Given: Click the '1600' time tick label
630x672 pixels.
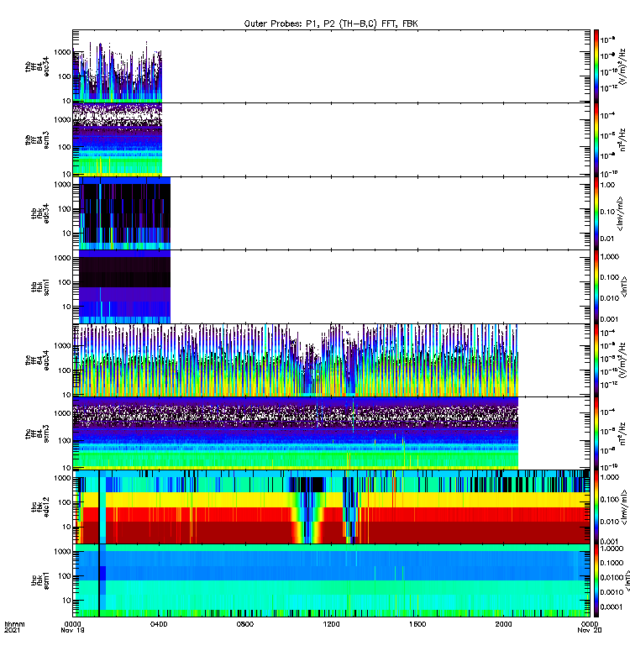Looking at the screenshot, I should (x=417, y=624).
